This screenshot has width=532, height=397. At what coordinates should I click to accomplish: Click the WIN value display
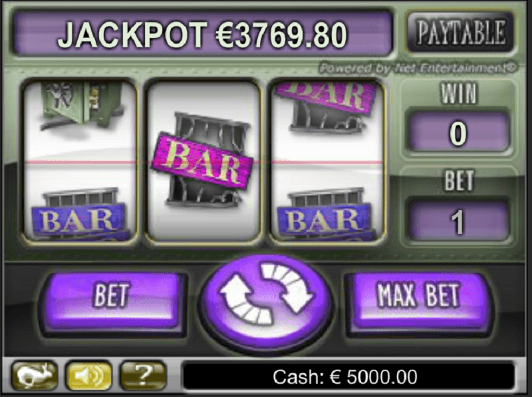pyautogui.click(x=458, y=133)
